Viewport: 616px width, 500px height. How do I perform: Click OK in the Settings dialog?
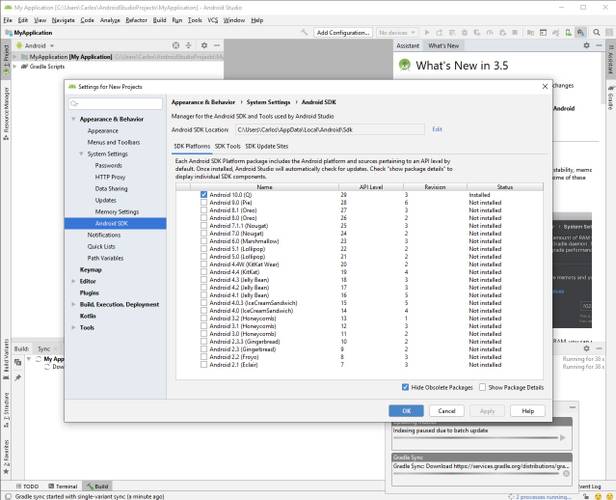406,411
